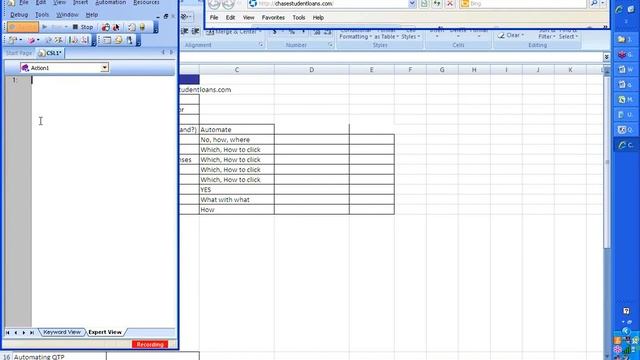
Task: Click the first-tab navigation arrow beside Keyword View
Action: [7, 333]
